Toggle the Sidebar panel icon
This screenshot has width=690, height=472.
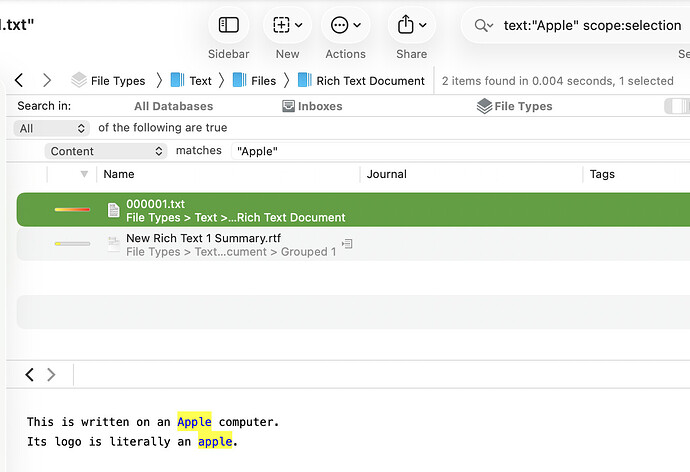228,25
